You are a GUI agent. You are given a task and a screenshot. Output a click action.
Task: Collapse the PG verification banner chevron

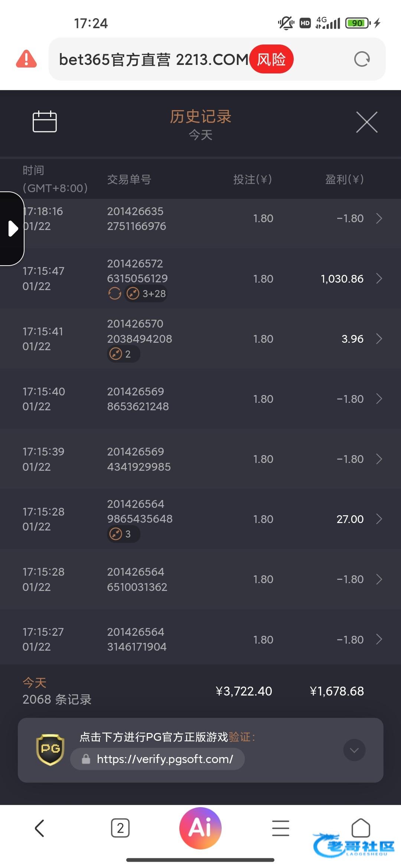pos(354,750)
